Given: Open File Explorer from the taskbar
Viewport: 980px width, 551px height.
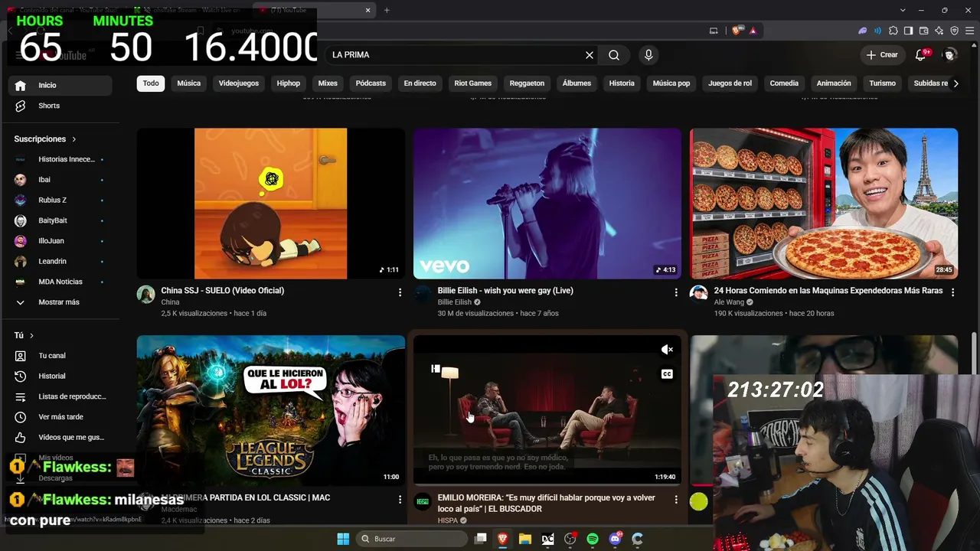Looking at the screenshot, I should point(525,539).
